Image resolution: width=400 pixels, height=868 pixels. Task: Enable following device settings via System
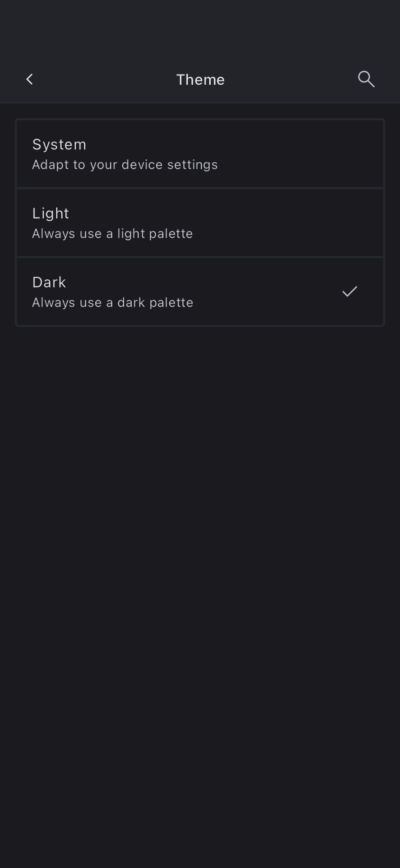pyautogui.click(x=200, y=154)
